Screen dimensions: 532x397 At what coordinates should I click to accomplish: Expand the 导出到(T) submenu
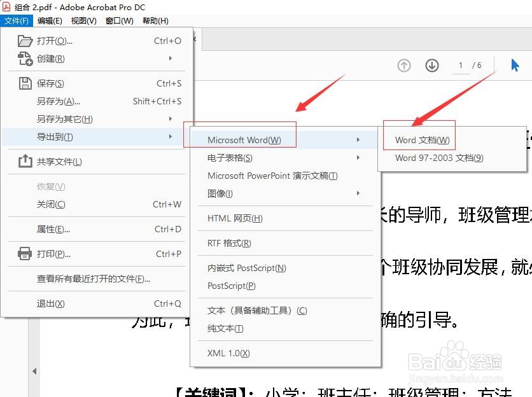(x=97, y=137)
